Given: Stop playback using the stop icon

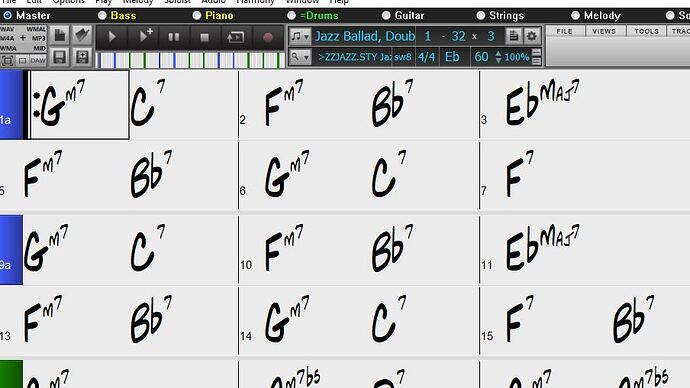Looking at the screenshot, I should (x=204, y=37).
